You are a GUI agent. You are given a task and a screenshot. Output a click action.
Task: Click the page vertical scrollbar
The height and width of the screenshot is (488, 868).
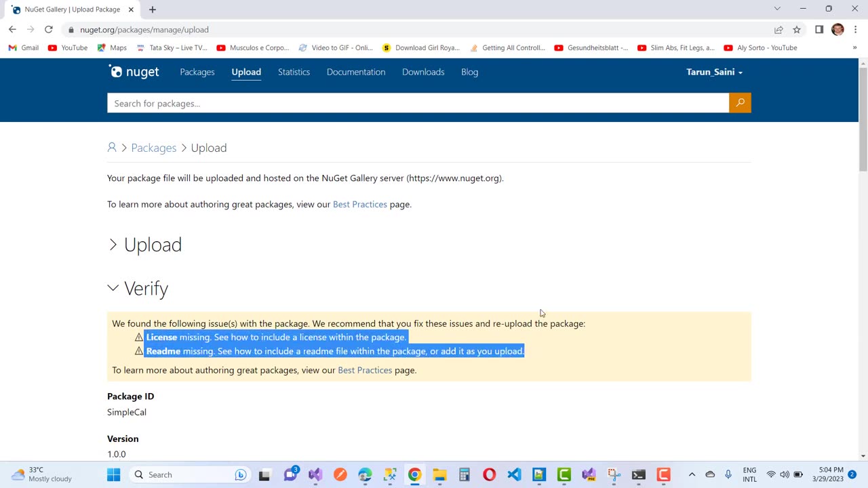[863, 119]
